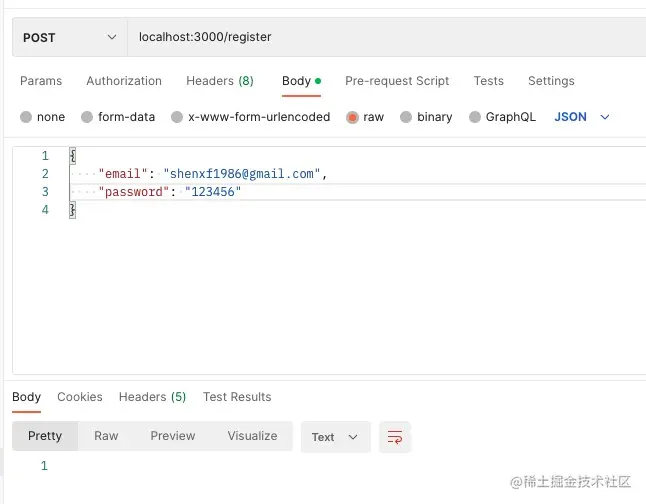Click the opening brace on line 1
This screenshot has height=504, width=646.
point(73,156)
